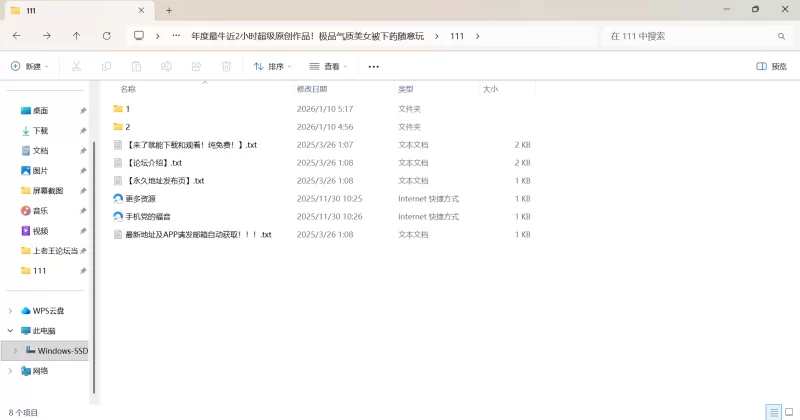Open the 查看 view menu
Screen dimensions: 800x420
pyautogui.click(x=328, y=67)
